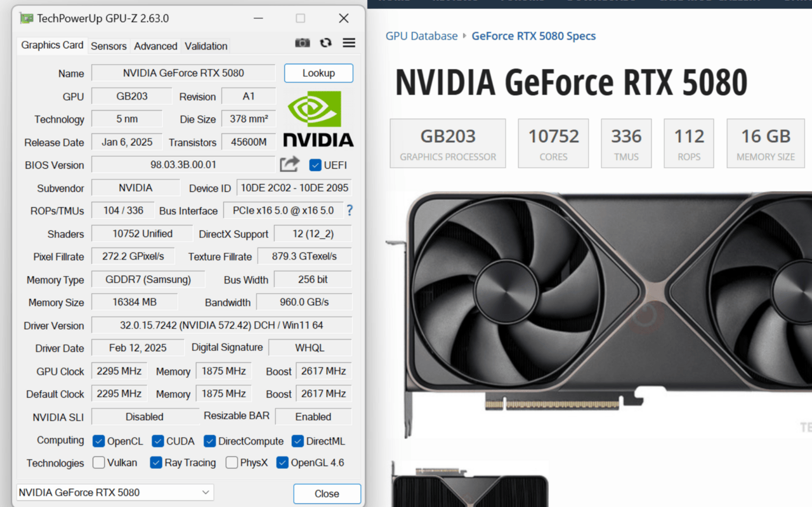This screenshot has height=507, width=812.
Task: Uncheck the UEFI checkbox
Action: [315, 165]
